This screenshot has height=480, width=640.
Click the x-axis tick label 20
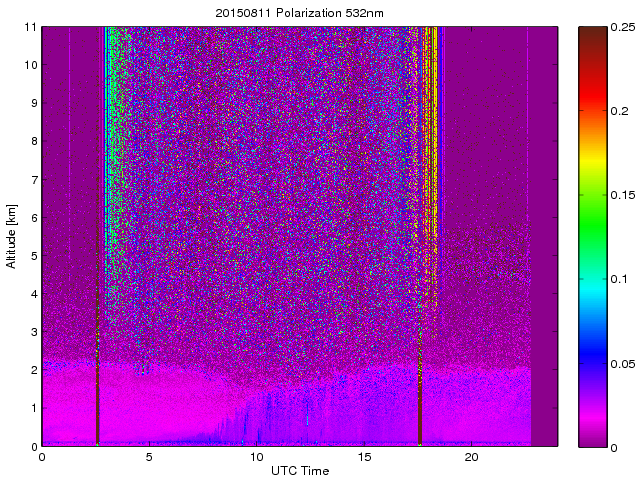[472, 457]
